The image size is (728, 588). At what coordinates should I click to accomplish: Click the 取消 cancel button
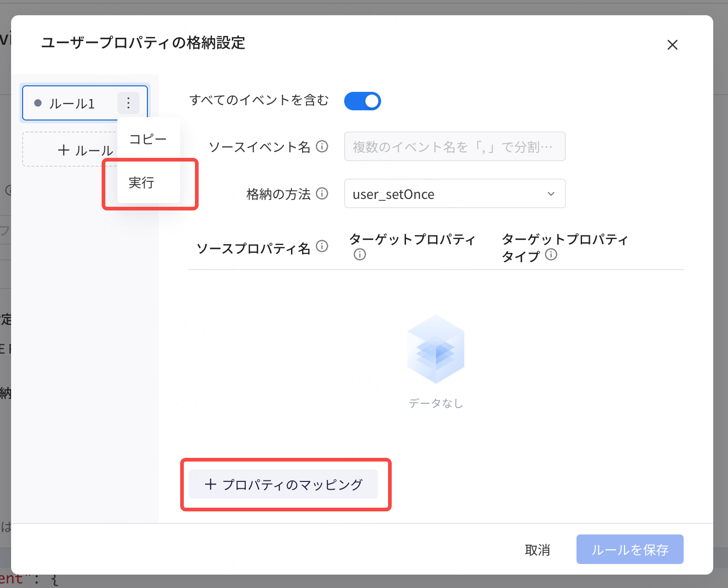(x=537, y=550)
